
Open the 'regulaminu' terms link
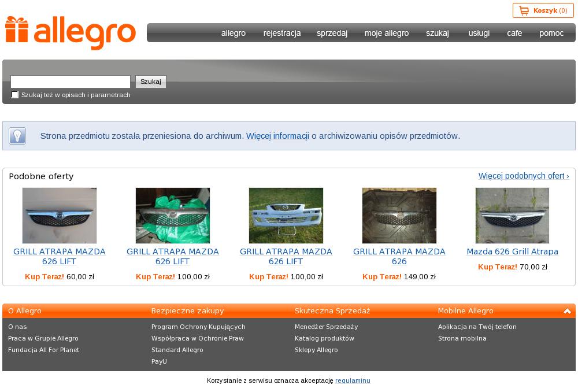pos(353,380)
